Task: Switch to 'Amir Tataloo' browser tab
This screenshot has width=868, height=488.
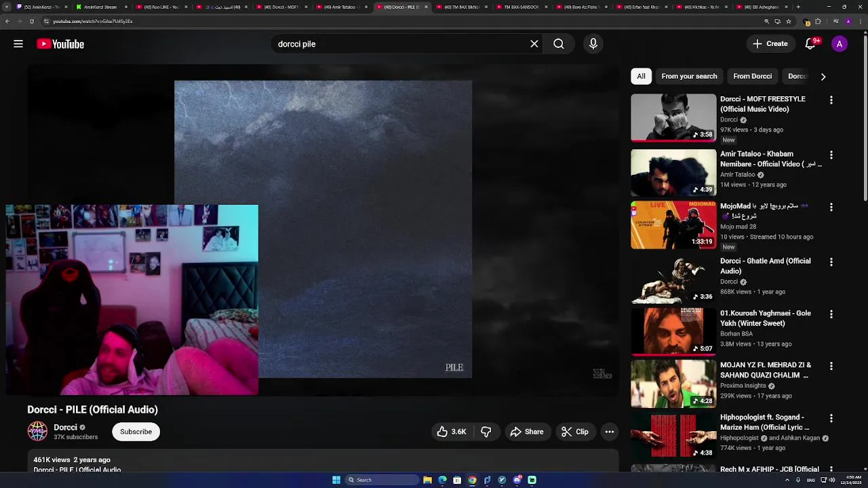Action: 340,7
